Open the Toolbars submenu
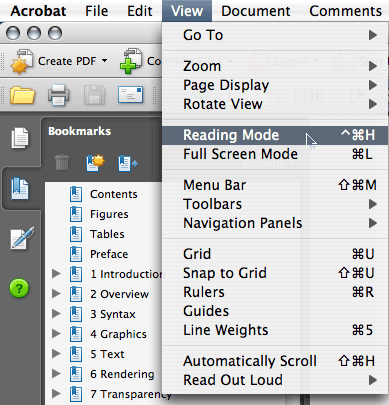 (275, 204)
